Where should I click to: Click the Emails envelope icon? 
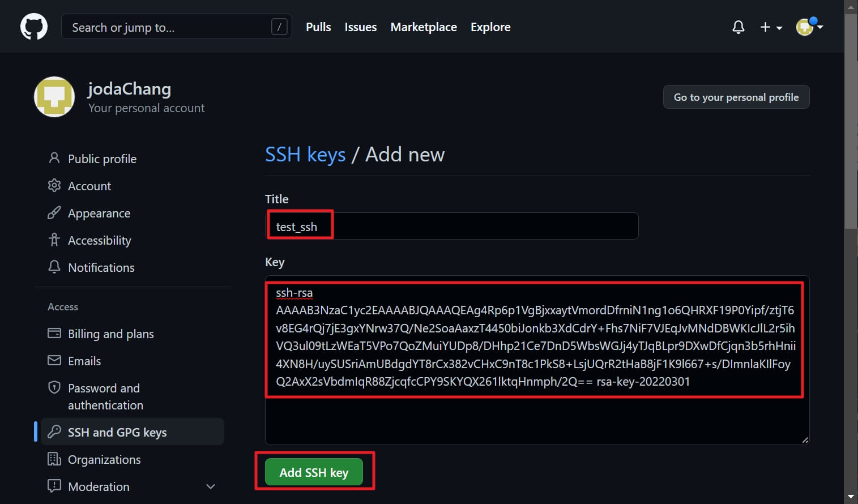pyautogui.click(x=54, y=360)
